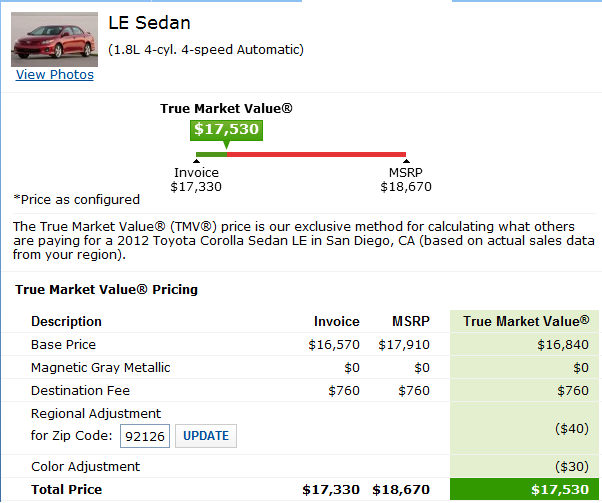Click the LE Sedan heading
Screen dimensions: 602x503
[x=149, y=23]
